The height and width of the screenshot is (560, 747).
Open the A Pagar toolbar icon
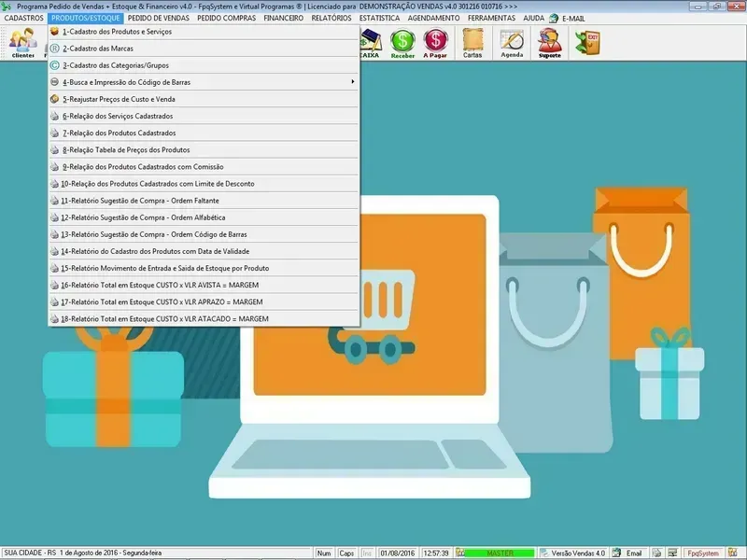click(435, 42)
